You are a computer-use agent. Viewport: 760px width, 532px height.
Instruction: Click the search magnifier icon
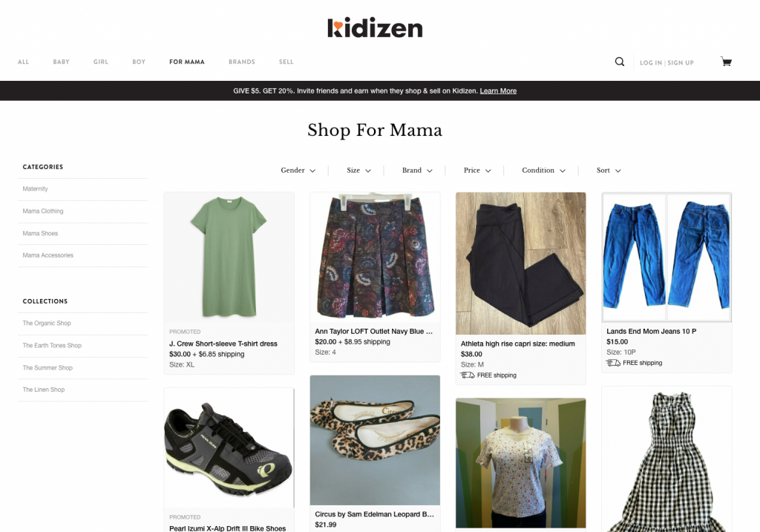click(x=620, y=62)
